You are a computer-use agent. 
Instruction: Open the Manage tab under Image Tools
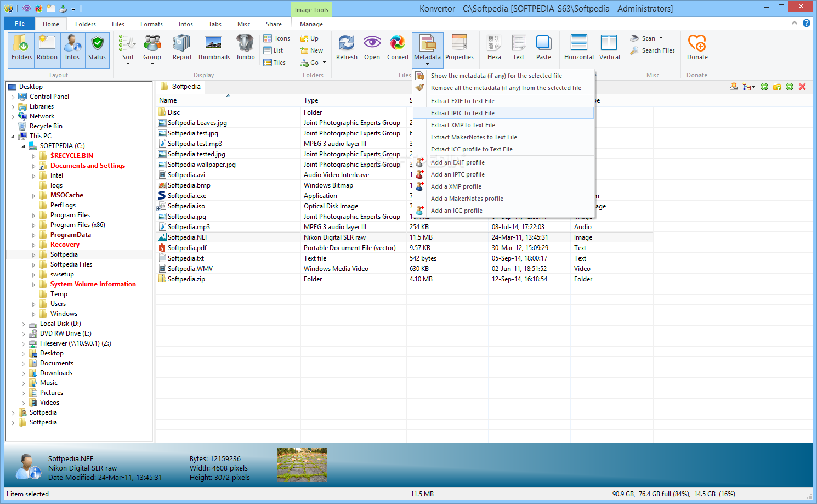[x=311, y=24]
